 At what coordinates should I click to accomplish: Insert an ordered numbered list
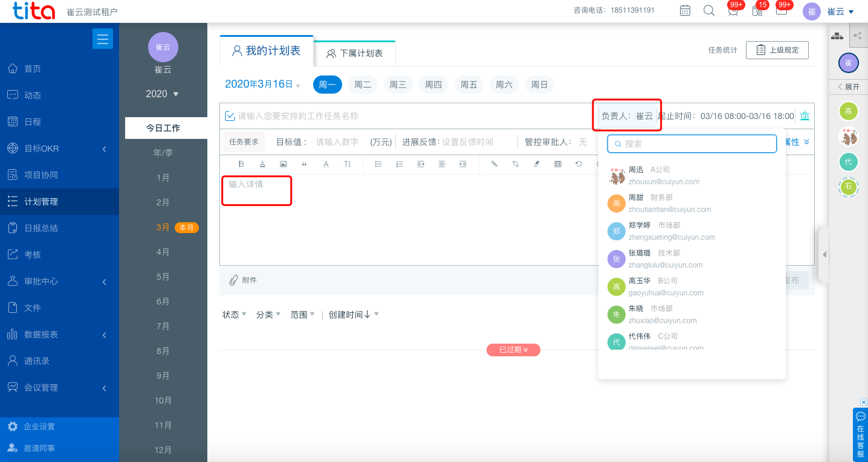[x=400, y=164]
